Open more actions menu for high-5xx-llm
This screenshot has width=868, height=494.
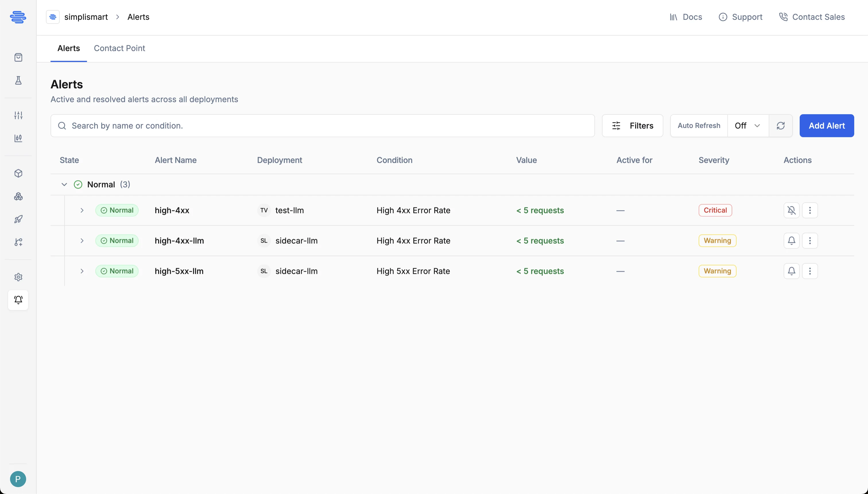pos(810,271)
